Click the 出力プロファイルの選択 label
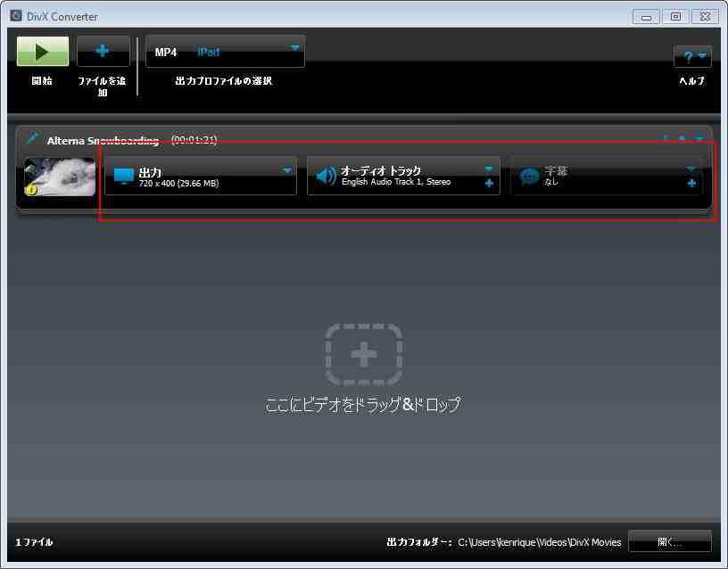Image resolution: width=728 pixels, height=569 pixels. 224,81
